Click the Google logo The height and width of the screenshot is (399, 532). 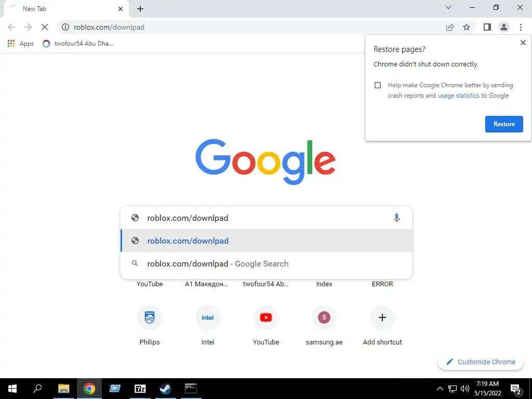pyautogui.click(x=265, y=162)
